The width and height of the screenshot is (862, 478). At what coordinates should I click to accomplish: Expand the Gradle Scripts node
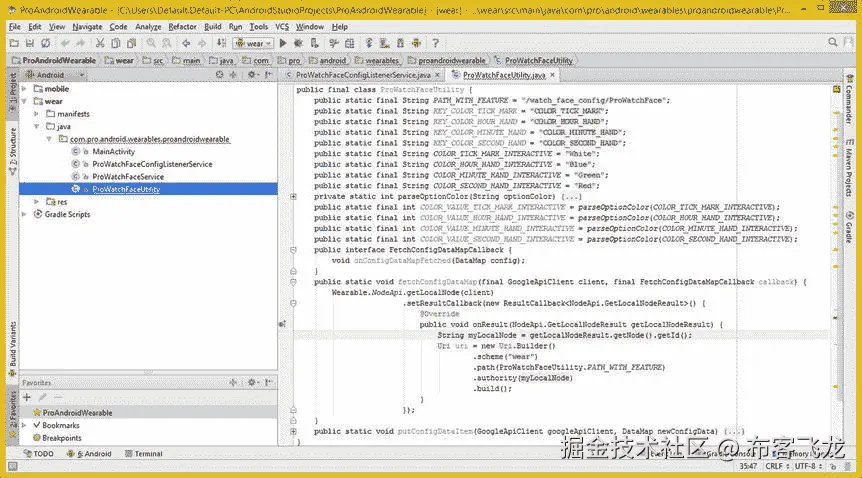24,215
